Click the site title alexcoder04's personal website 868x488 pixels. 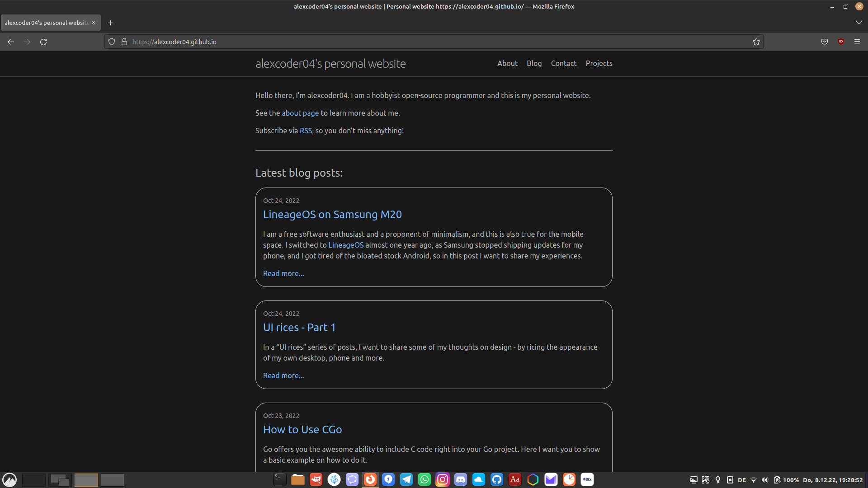330,64
